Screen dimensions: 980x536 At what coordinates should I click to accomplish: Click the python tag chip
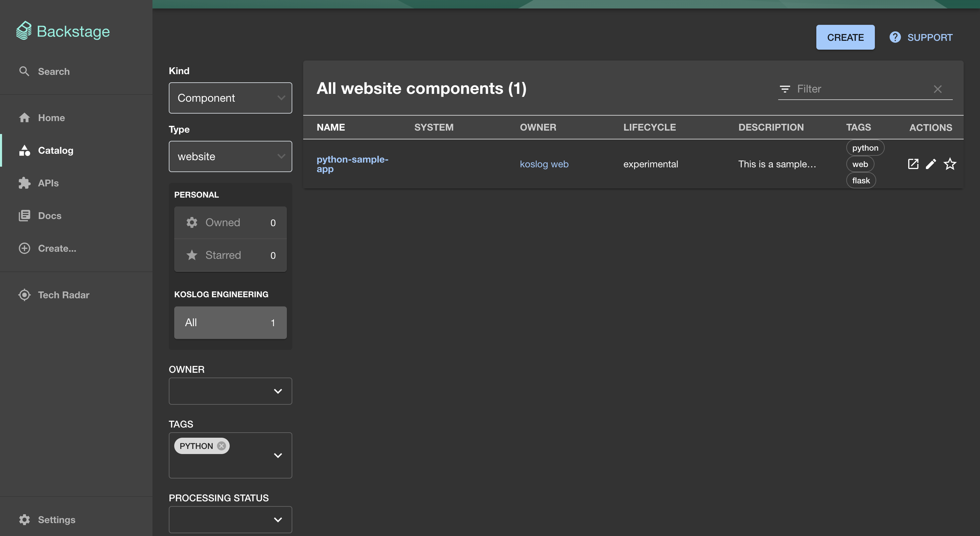pyautogui.click(x=865, y=148)
